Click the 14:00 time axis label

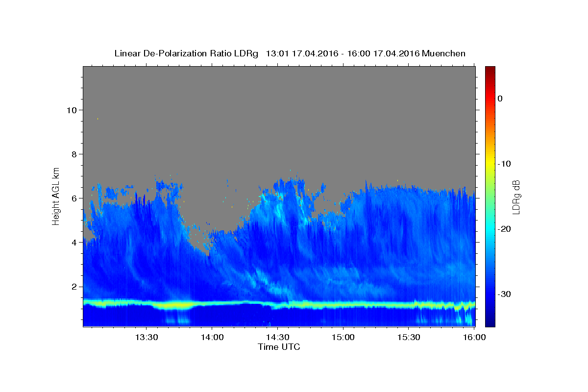point(212,338)
